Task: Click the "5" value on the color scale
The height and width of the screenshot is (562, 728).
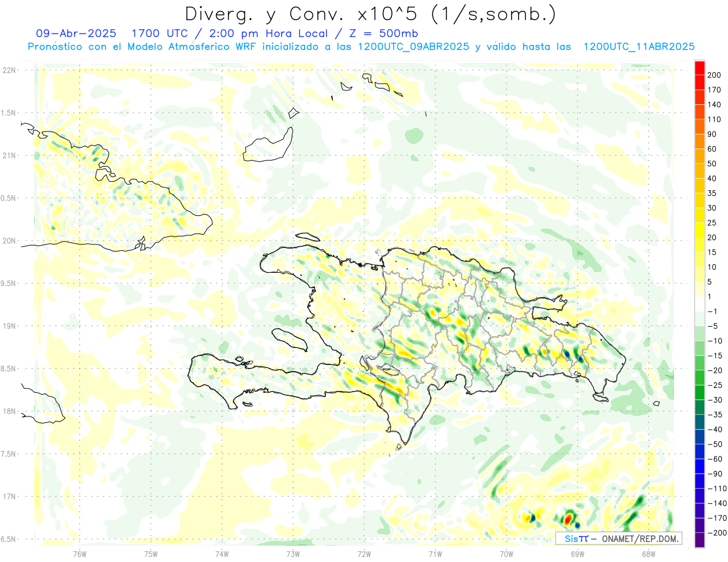Action: (x=710, y=282)
